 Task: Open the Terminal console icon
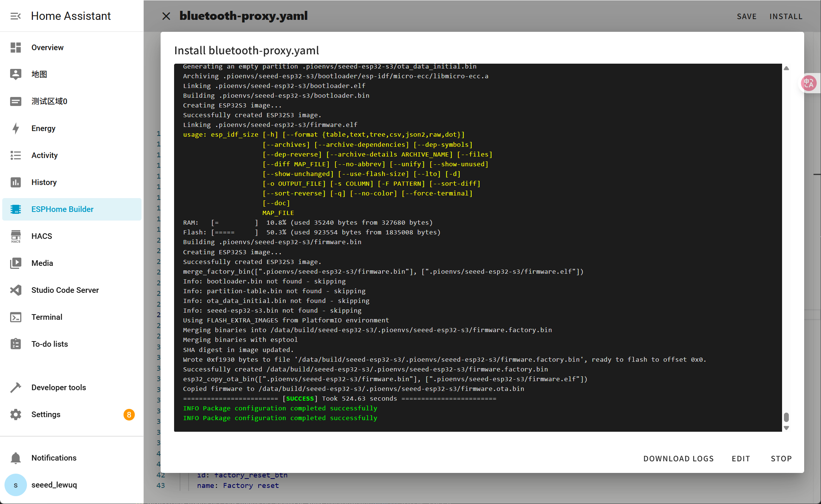click(15, 317)
